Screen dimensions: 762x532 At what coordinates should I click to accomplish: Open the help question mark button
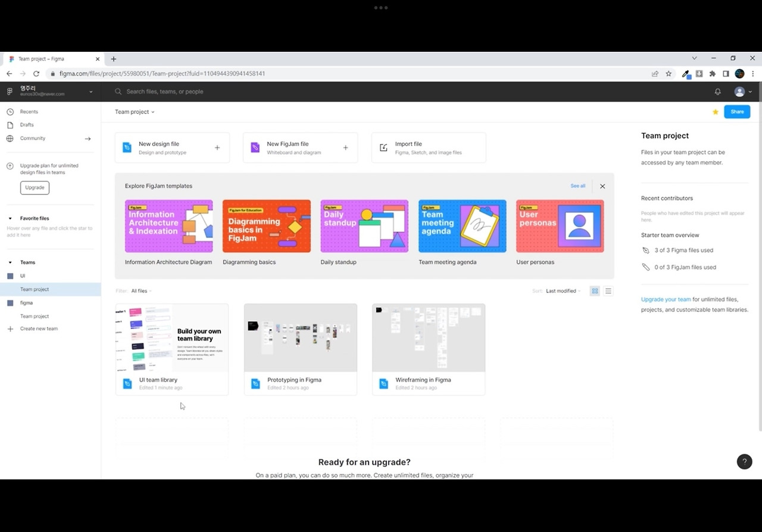click(x=744, y=462)
